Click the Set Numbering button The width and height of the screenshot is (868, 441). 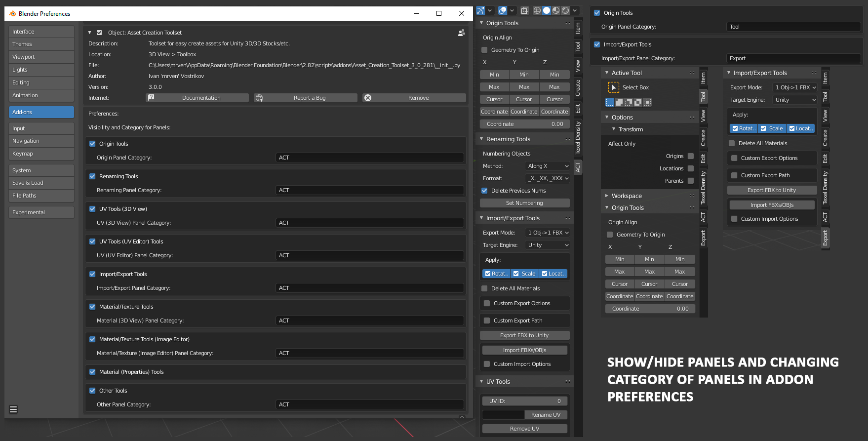[524, 203]
